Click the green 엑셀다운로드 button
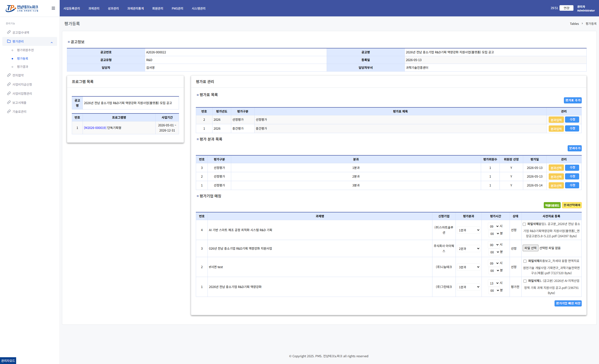Screen dimensions: 599x364 tap(552, 205)
